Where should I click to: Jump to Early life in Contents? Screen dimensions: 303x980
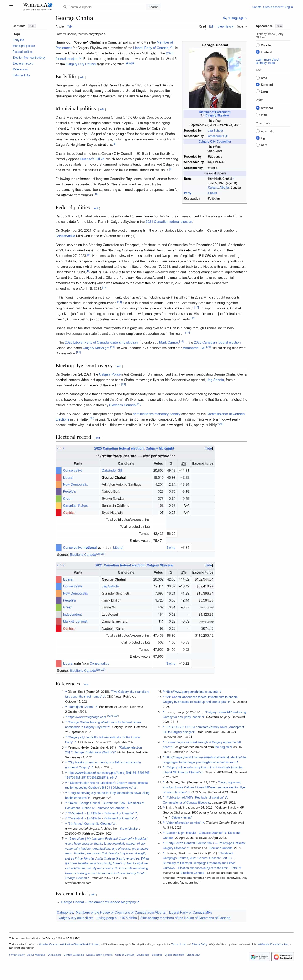coord(18,40)
